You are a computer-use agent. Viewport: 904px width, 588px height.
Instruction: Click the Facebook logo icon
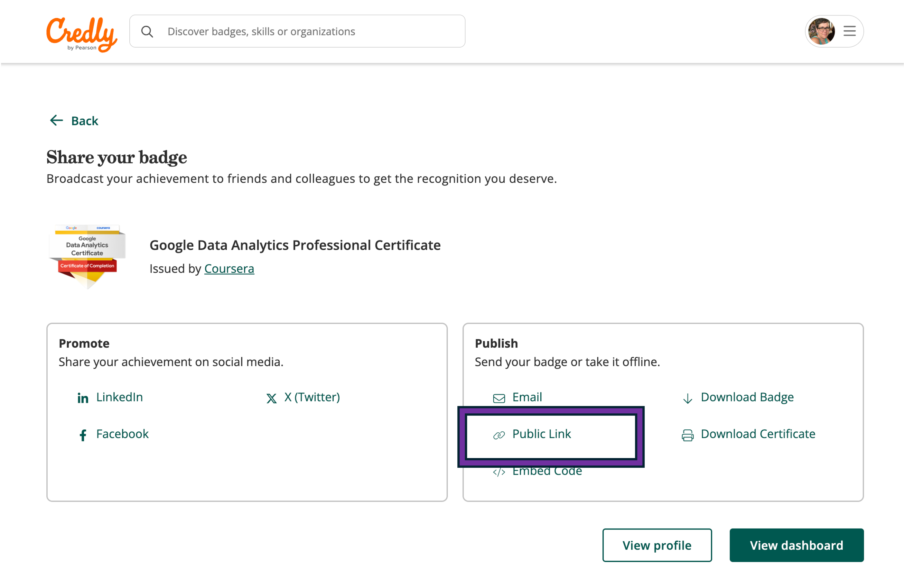pyautogui.click(x=83, y=435)
